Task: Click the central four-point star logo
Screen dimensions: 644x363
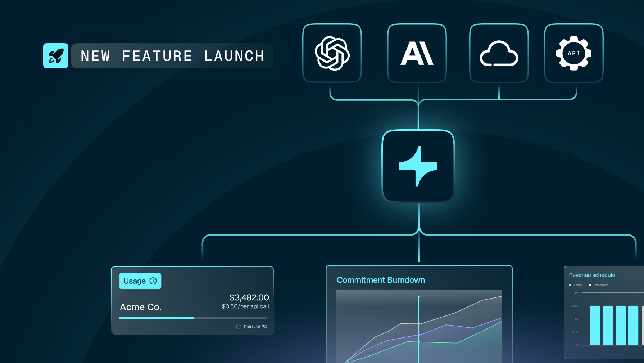Action: (418, 166)
